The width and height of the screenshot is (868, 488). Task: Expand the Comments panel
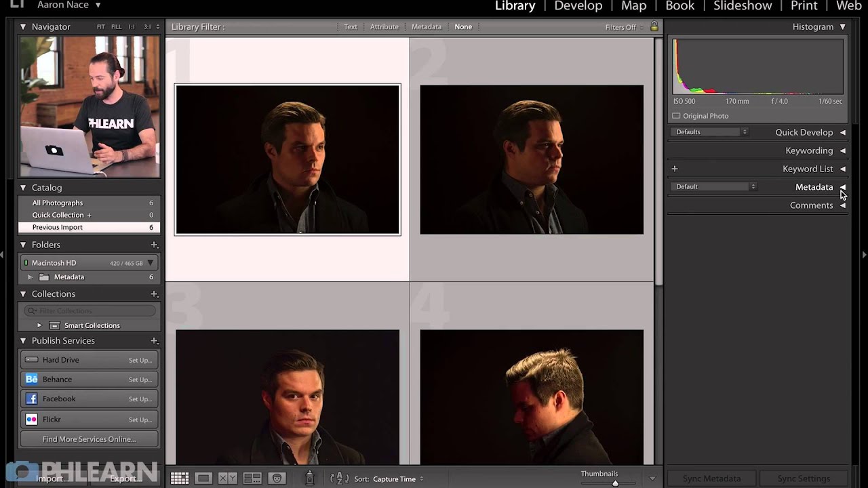[843, 205]
